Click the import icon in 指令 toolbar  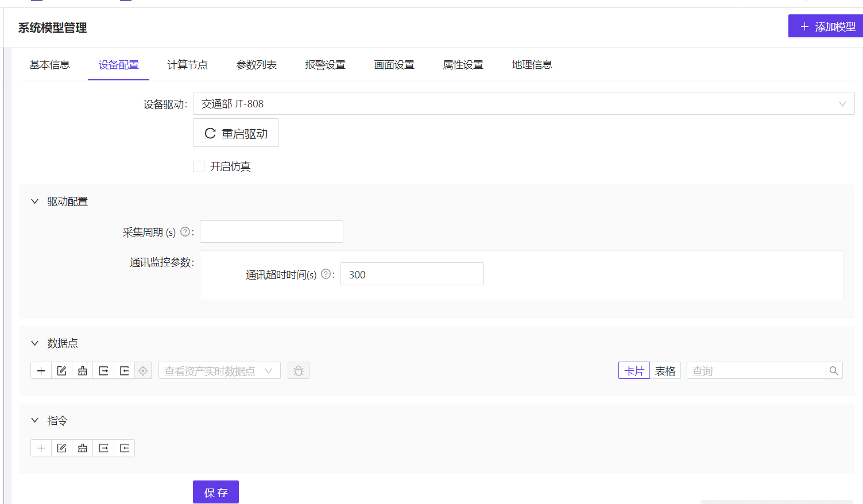[124, 448]
